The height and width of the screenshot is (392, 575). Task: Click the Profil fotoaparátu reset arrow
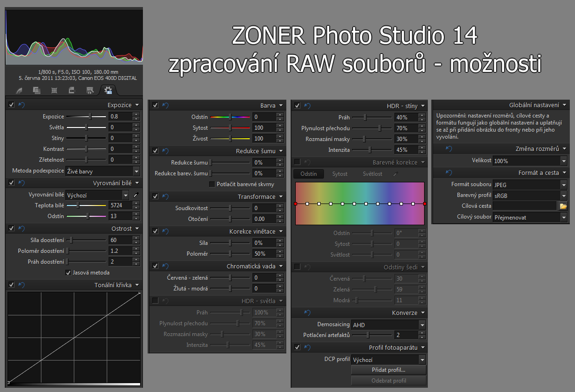click(307, 347)
